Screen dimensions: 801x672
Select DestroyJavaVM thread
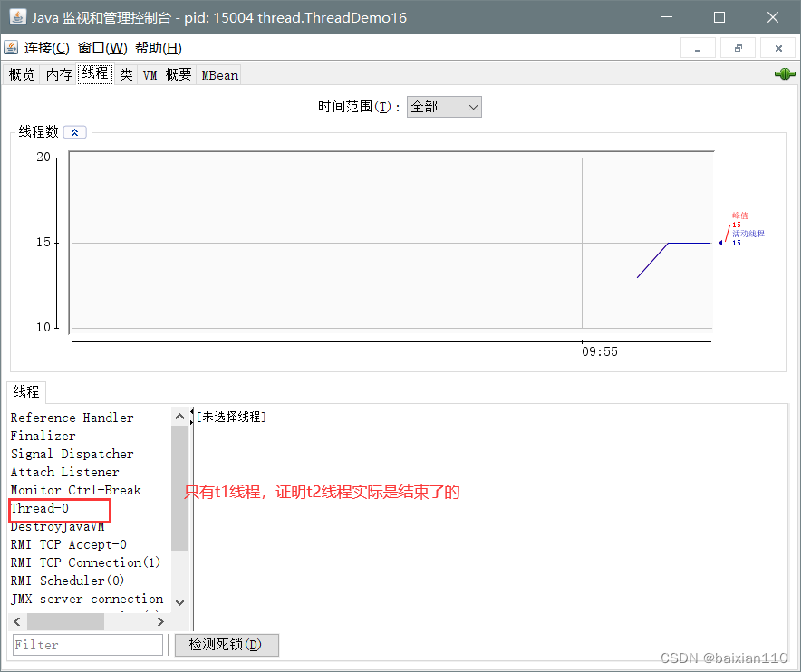(x=57, y=526)
